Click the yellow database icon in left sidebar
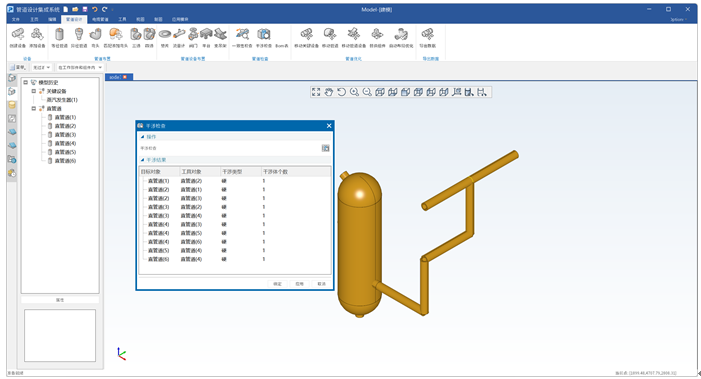The image size is (701, 379). (x=12, y=105)
